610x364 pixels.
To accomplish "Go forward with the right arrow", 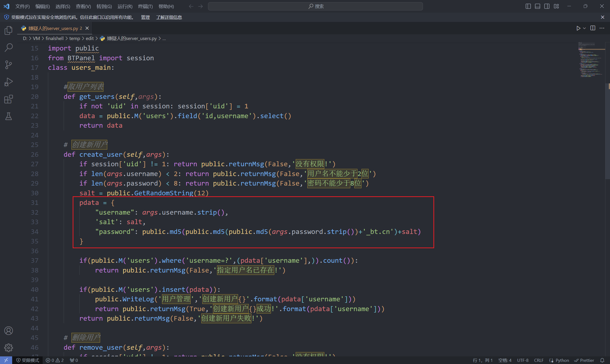I will click(201, 6).
